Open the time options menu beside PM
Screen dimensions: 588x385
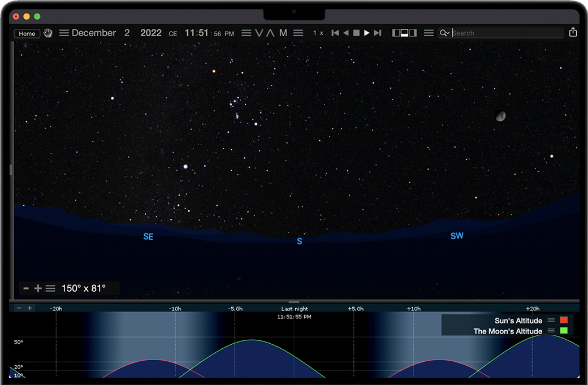247,33
